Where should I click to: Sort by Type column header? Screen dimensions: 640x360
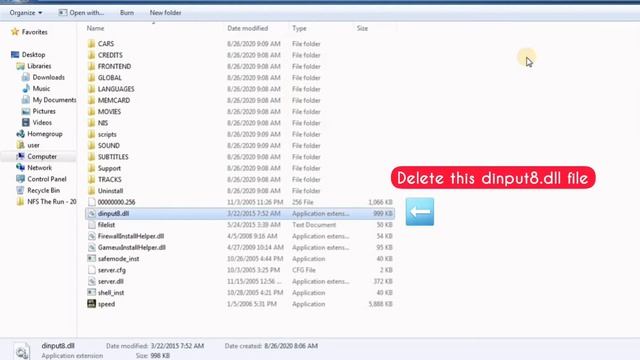[299, 28]
